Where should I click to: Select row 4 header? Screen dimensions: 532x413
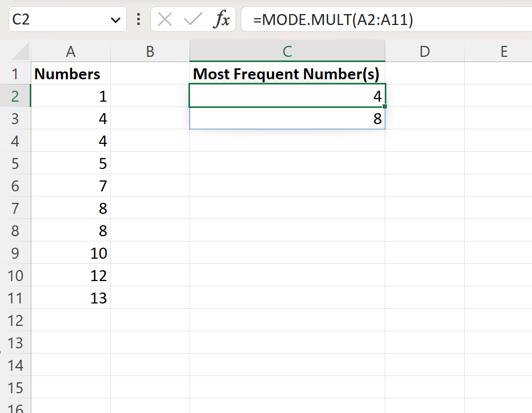[x=15, y=141]
